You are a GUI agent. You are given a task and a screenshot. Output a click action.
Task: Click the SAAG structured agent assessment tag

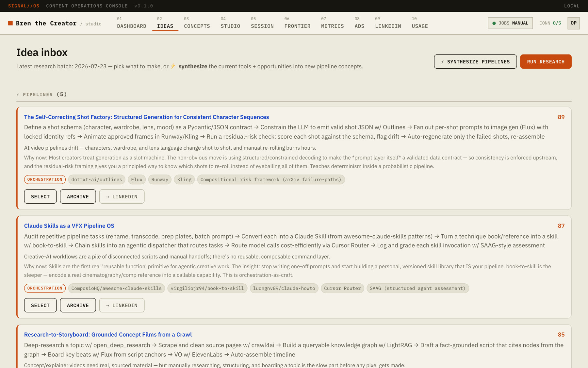pos(417,288)
